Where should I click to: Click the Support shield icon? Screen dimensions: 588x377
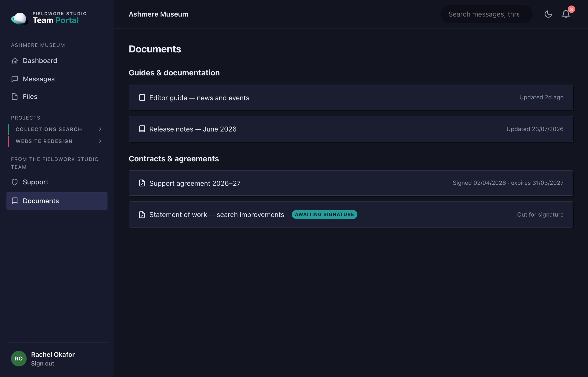[15, 182]
